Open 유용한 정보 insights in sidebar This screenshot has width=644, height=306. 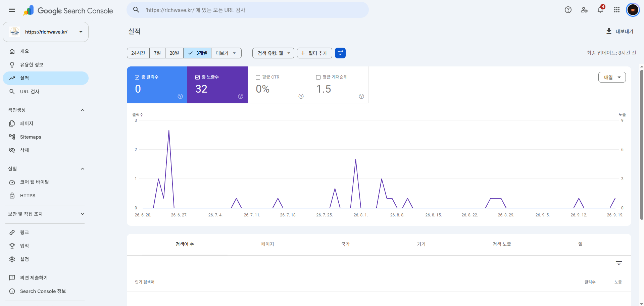pos(46,65)
